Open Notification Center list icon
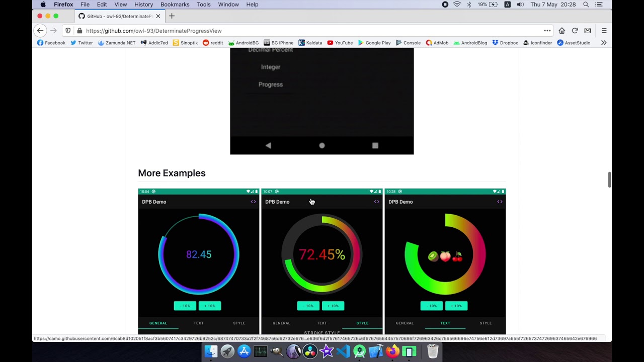Image resolution: width=644 pixels, height=362 pixels. (x=599, y=5)
